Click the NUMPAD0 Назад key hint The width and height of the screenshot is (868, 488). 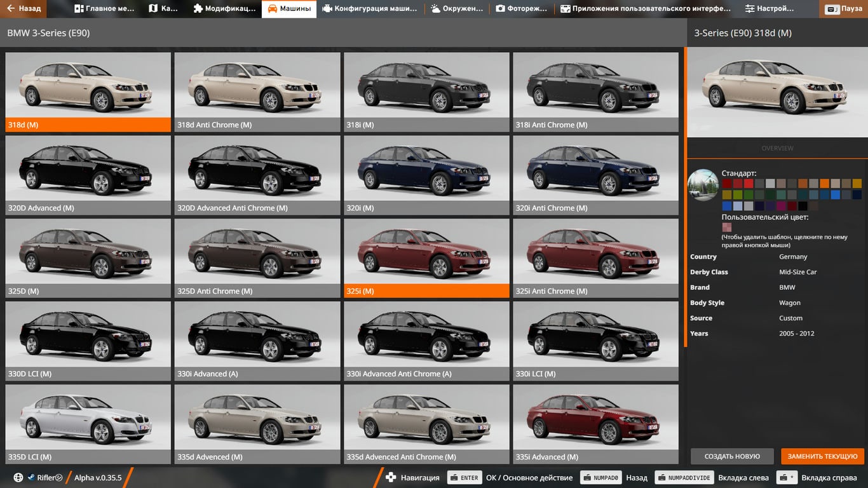(600, 478)
